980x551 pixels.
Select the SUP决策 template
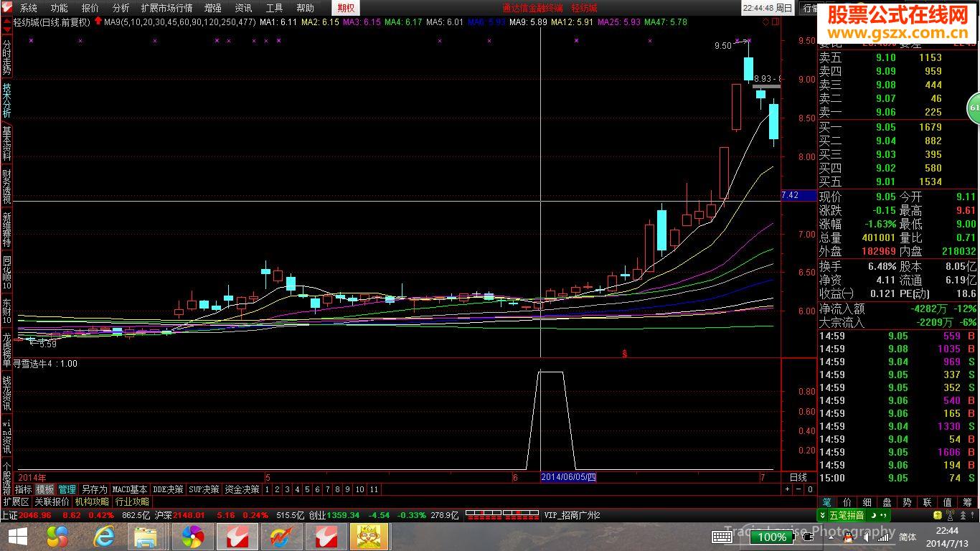click(x=204, y=489)
